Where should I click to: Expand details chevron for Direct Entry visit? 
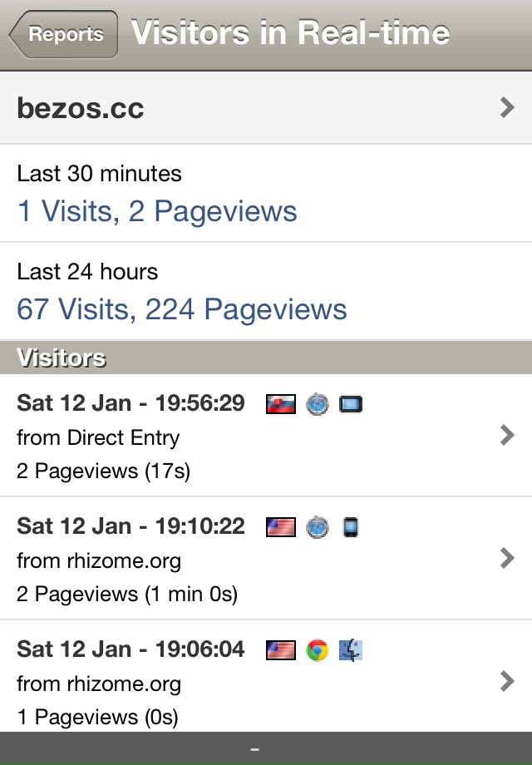tap(507, 435)
